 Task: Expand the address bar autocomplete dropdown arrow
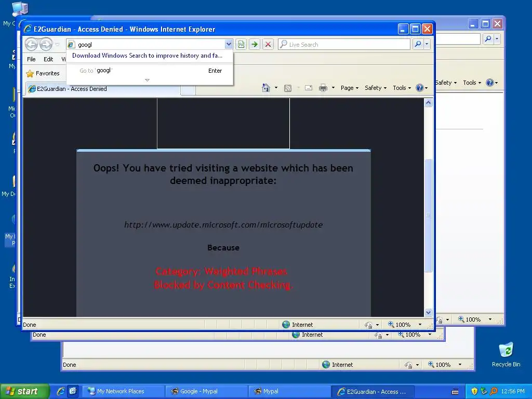click(x=229, y=45)
